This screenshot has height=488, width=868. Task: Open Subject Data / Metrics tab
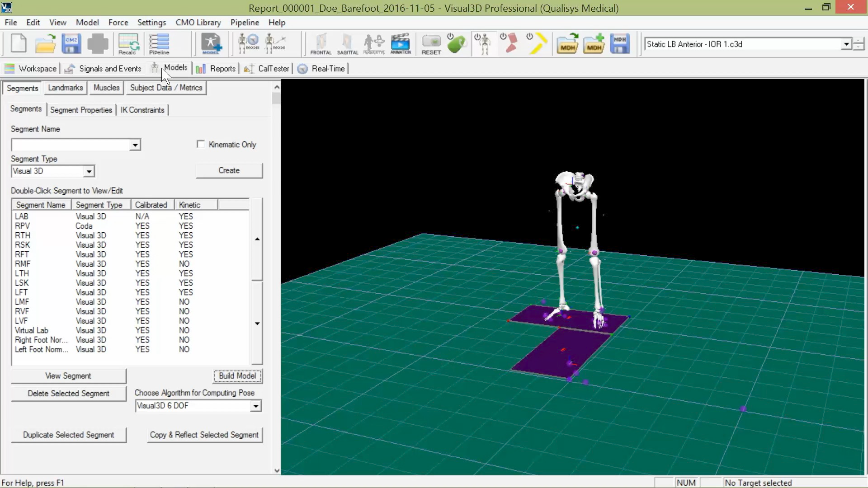tap(166, 88)
